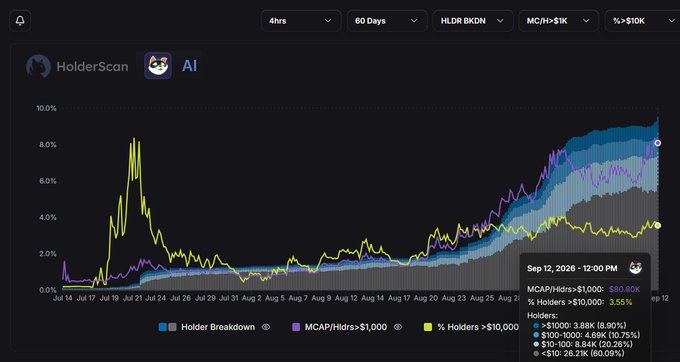Toggle MCAP/Hldrs>$1,000 eye icon
The height and width of the screenshot is (362, 680).
398,327
